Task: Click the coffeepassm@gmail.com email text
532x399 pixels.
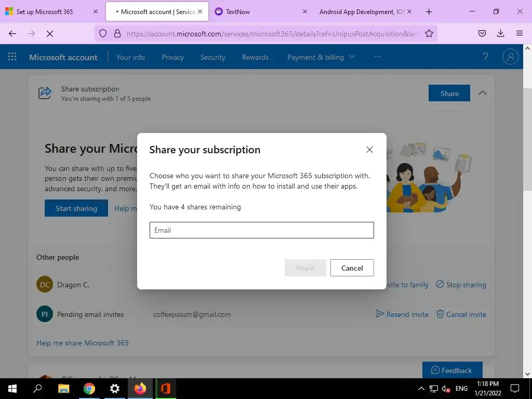Action: pyautogui.click(x=192, y=314)
